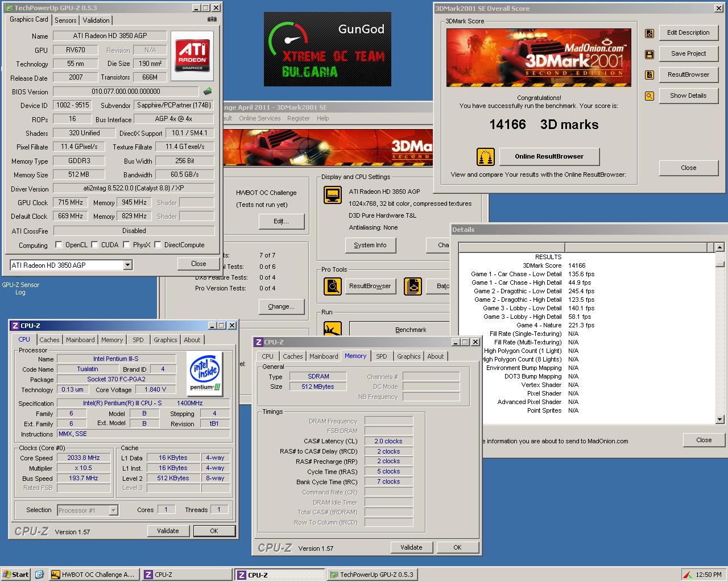
Task: Open the About tab in right CPU-Z window
Action: pos(436,356)
